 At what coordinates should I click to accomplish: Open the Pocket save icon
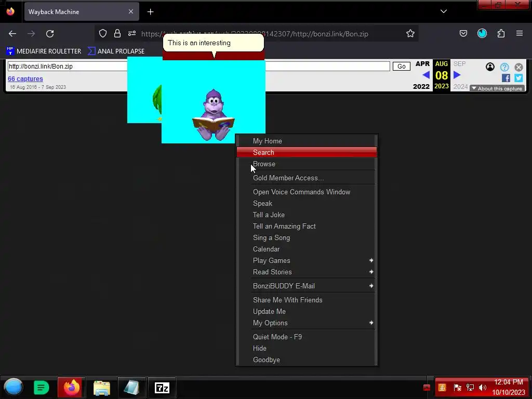463,33
